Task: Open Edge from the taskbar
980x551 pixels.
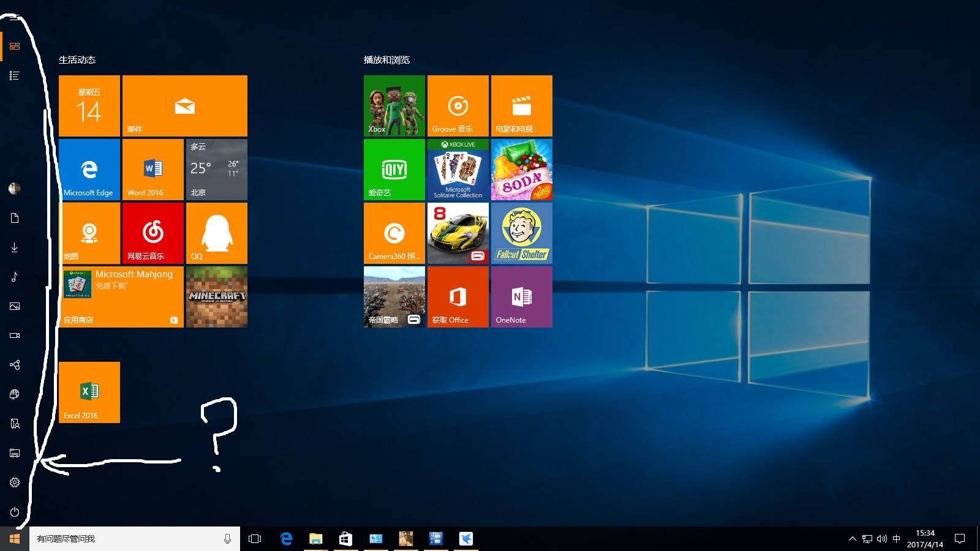Action: coord(285,539)
